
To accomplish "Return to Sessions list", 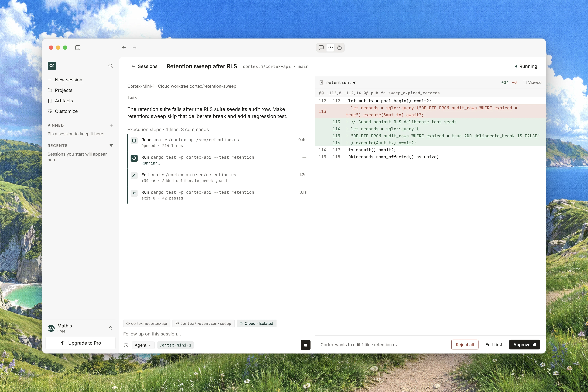I will tap(145, 66).
